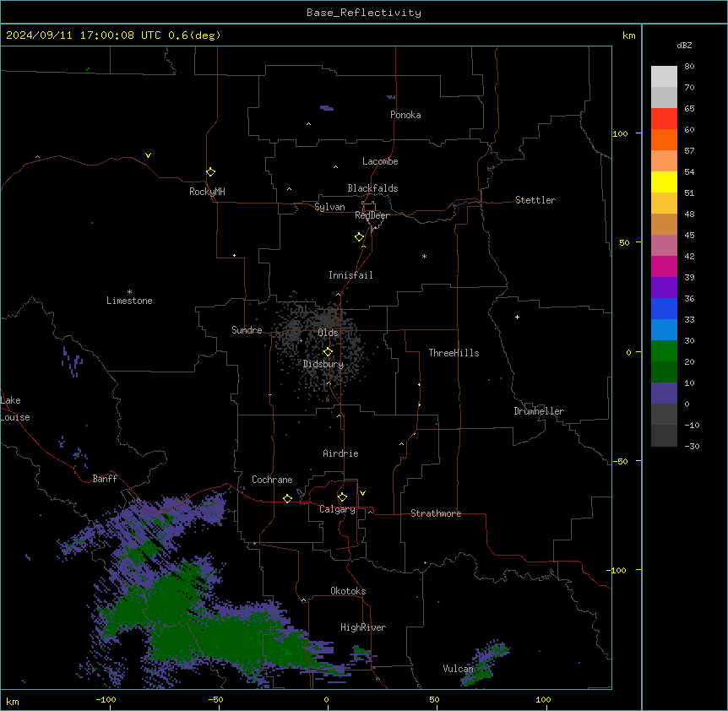Viewport: 728px width, 711px height.
Task: Click the -100 tick label on bottom axis
Action: (106, 699)
